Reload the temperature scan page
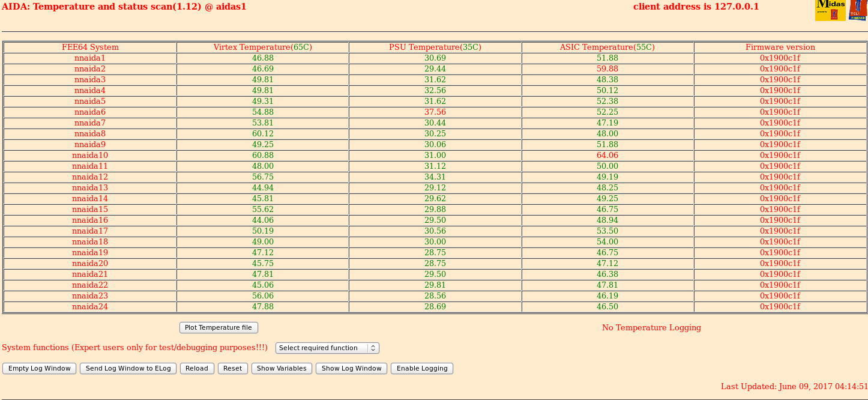The height and width of the screenshot is (400, 868). coord(197,368)
